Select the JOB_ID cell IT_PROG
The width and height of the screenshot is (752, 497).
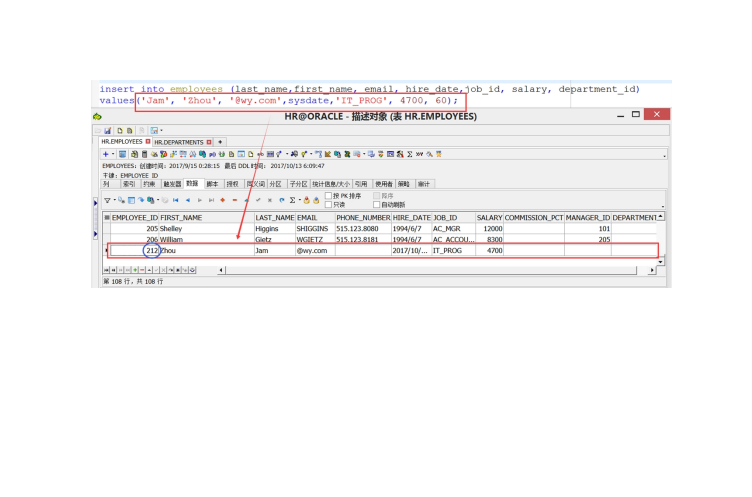point(454,250)
